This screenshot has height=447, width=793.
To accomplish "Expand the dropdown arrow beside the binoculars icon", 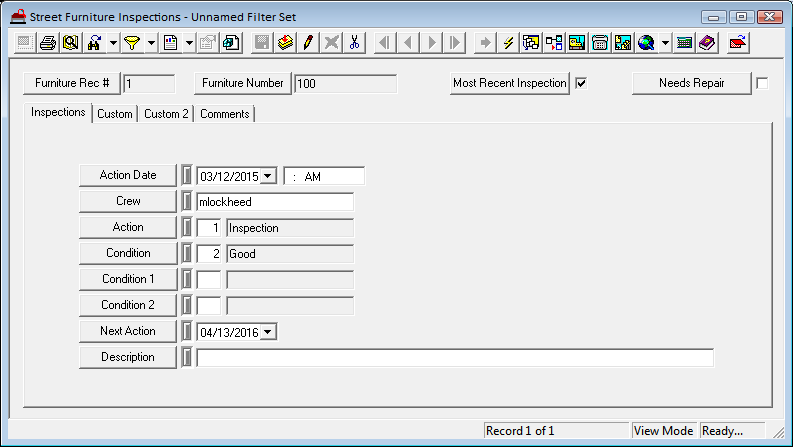I will click(113, 43).
